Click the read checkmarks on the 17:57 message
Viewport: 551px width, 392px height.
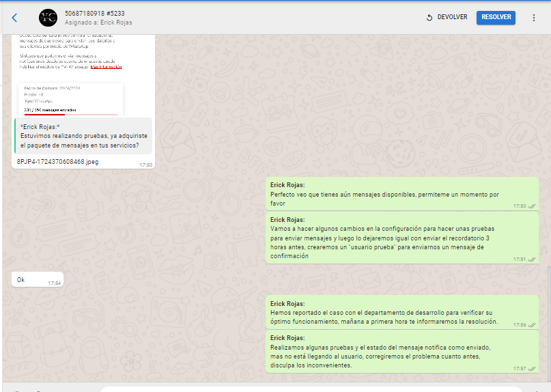[x=533, y=369]
